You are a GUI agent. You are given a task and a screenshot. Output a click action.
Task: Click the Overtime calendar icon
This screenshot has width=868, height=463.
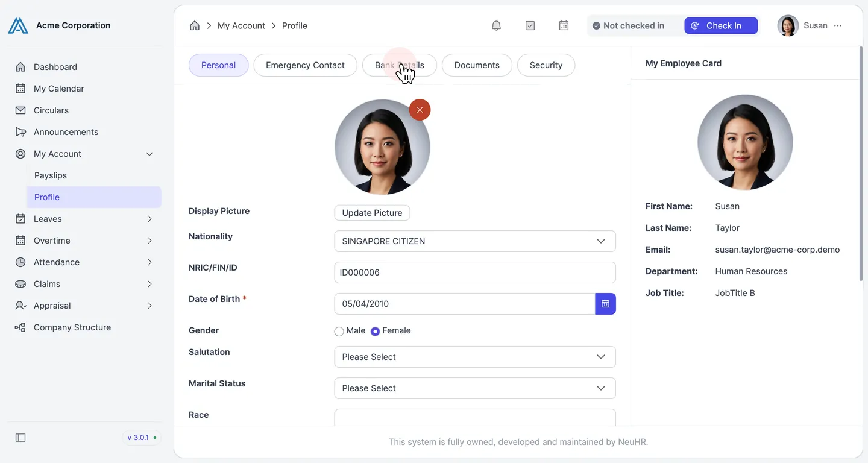click(20, 241)
